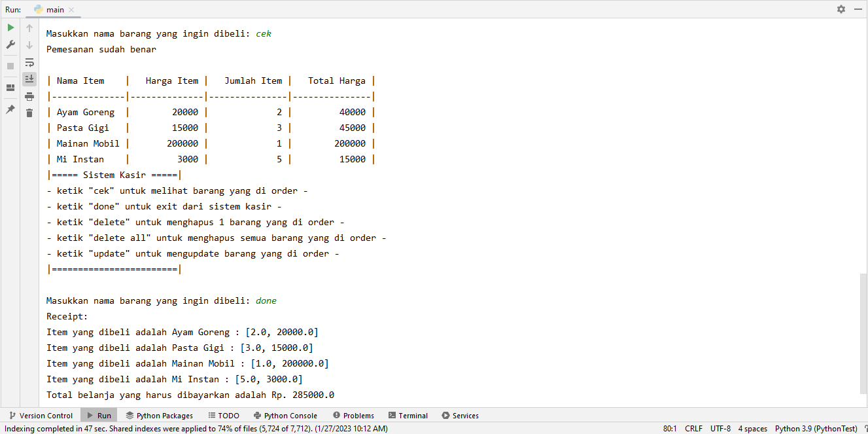Click the 'Sistem Kasir' heading line
The width and height of the screenshot is (868, 434).
[x=114, y=175]
